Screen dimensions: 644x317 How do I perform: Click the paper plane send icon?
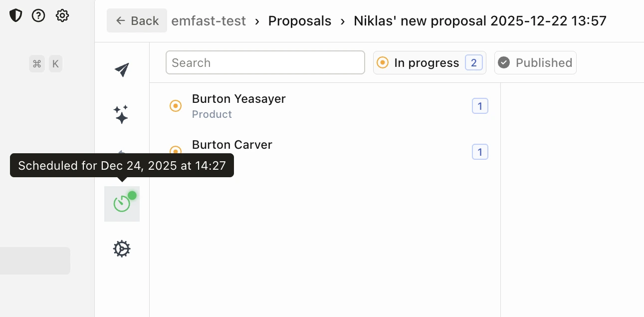(122, 70)
